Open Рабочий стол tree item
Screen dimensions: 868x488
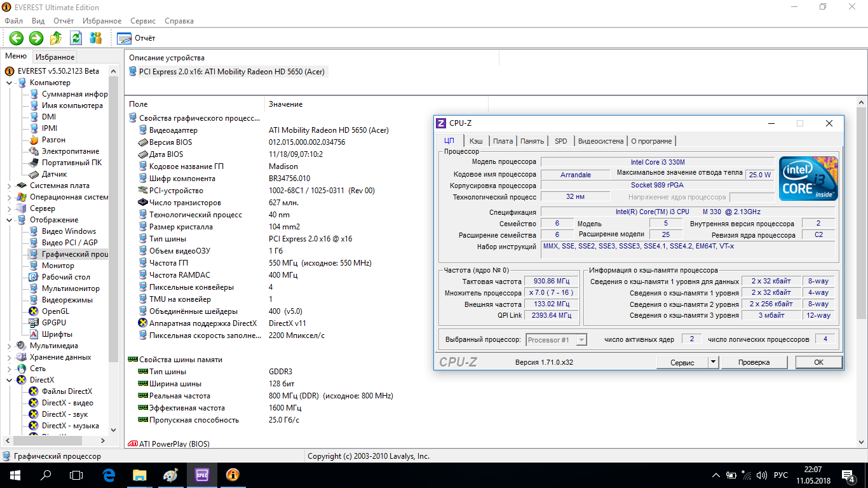[x=60, y=277]
